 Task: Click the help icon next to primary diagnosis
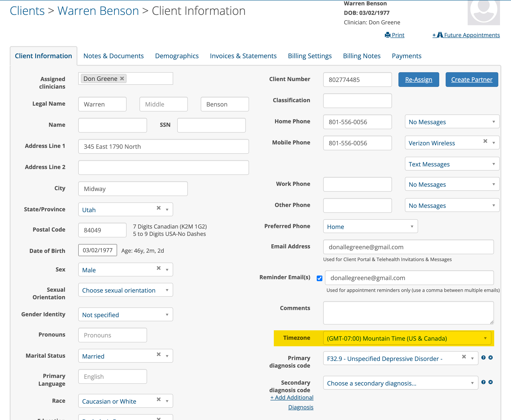pyautogui.click(x=483, y=357)
